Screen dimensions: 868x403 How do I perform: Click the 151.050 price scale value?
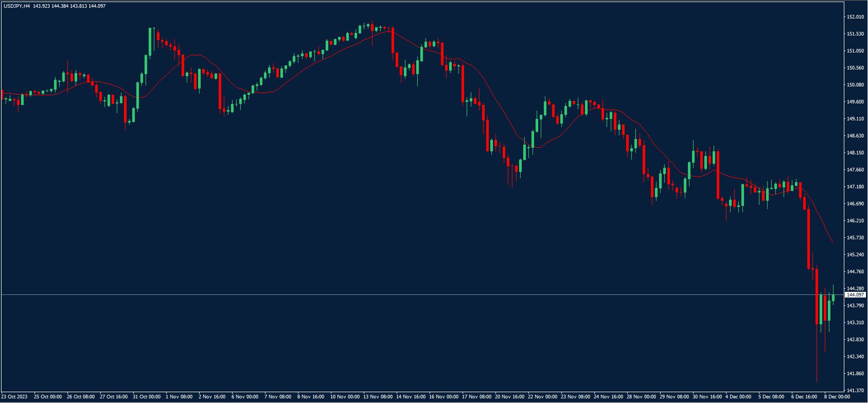[x=856, y=51]
